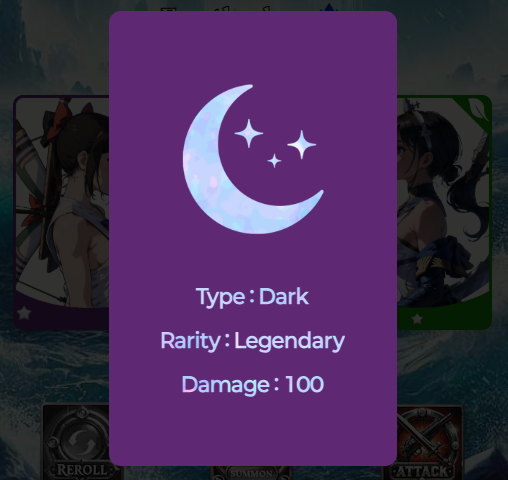The image size is (508, 480).
Task: Click the leaf emblem on the green card corner
Action: point(479,109)
